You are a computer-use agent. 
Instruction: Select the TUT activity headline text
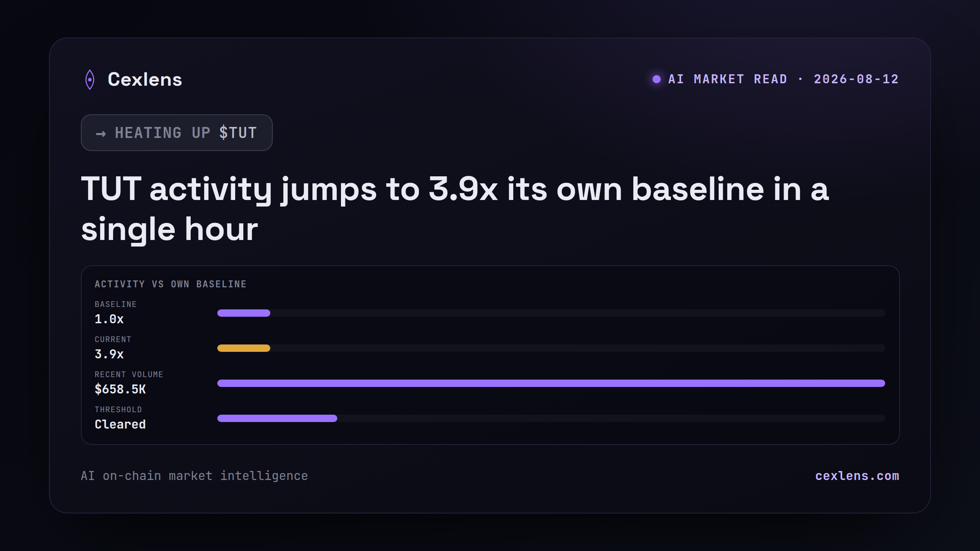tap(455, 209)
